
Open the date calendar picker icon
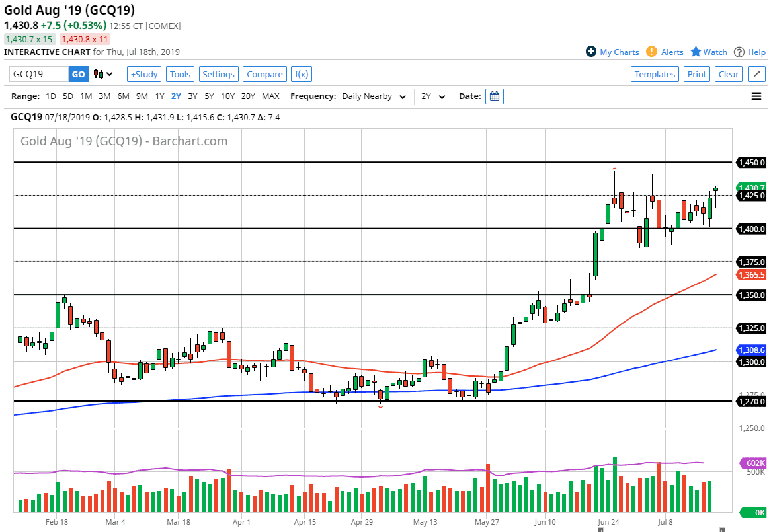[494, 96]
